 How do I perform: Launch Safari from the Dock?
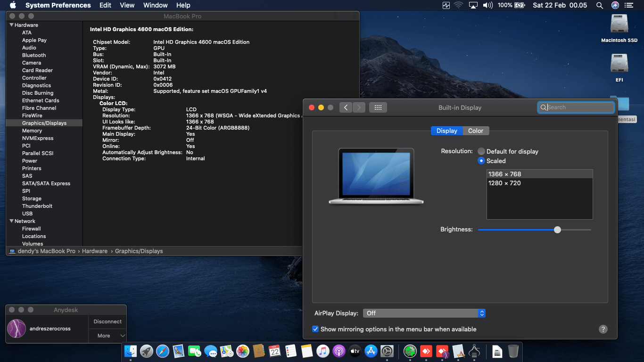[163, 351]
